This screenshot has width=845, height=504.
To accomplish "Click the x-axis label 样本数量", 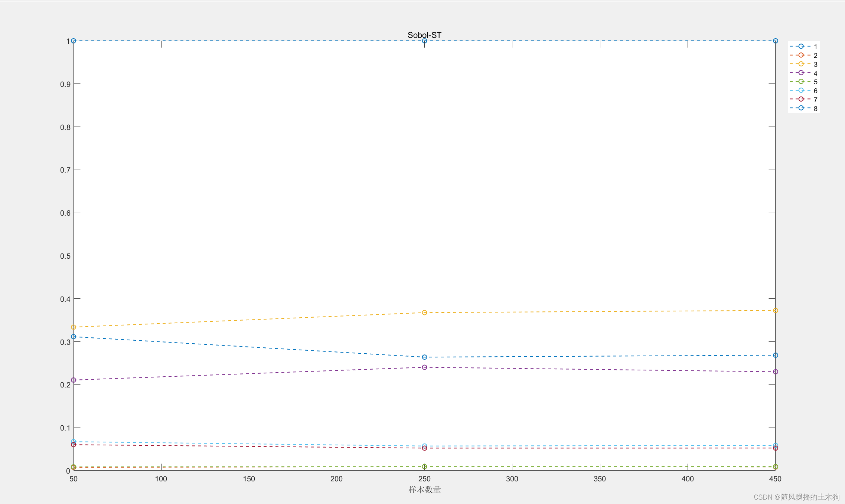I will (424, 490).
